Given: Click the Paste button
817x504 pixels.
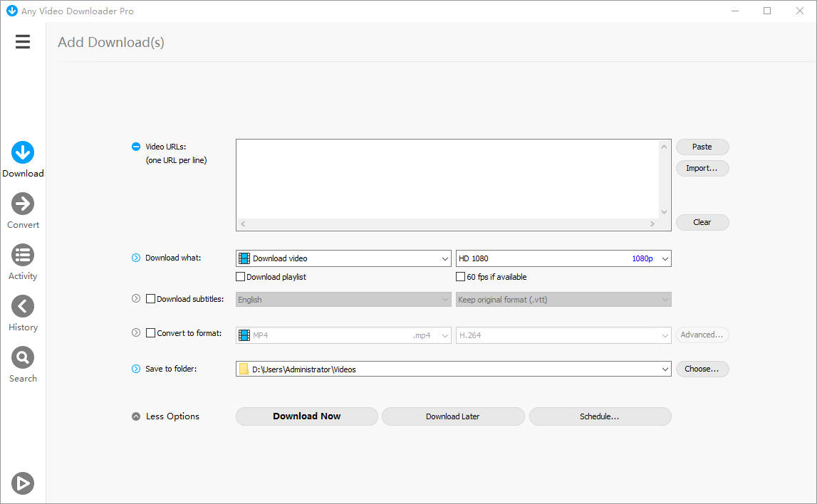Looking at the screenshot, I should pyautogui.click(x=702, y=147).
